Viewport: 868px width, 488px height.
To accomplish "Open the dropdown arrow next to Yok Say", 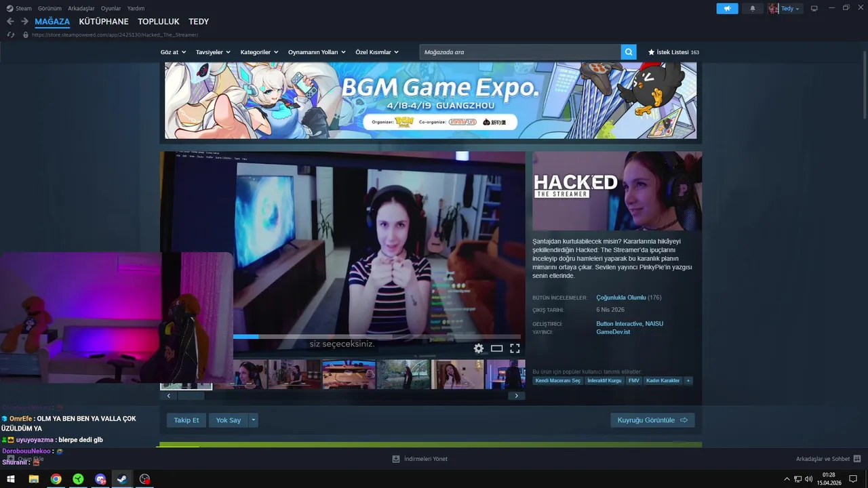I will pyautogui.click(x=254, y=420).
